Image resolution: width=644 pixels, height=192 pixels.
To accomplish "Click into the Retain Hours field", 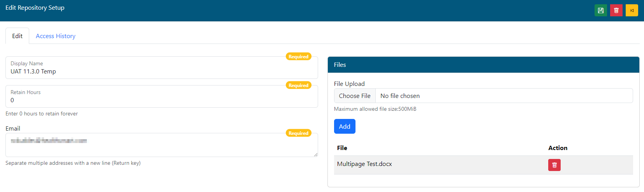I will tap(161, 100).
